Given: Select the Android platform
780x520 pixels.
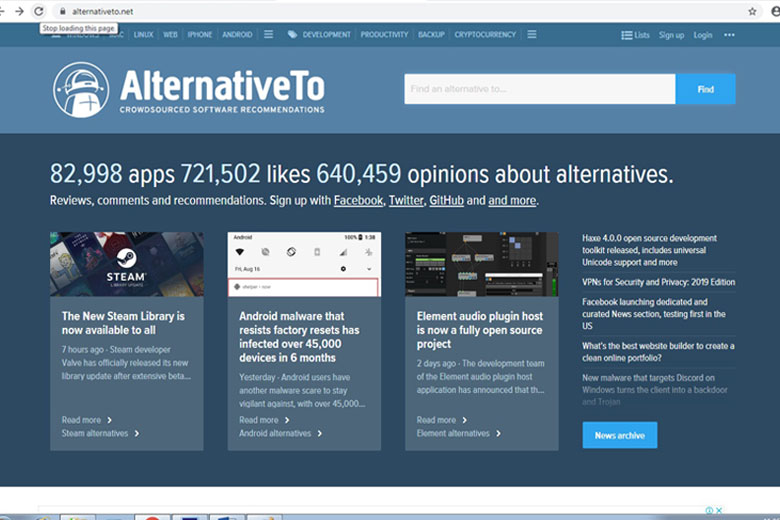Looking at the screenshot, I should tap(237, 34).
